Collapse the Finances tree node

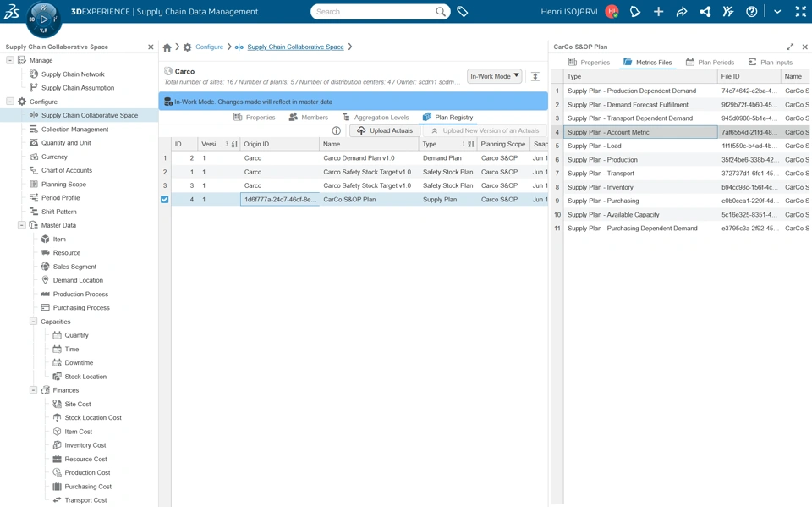point(33,390)
